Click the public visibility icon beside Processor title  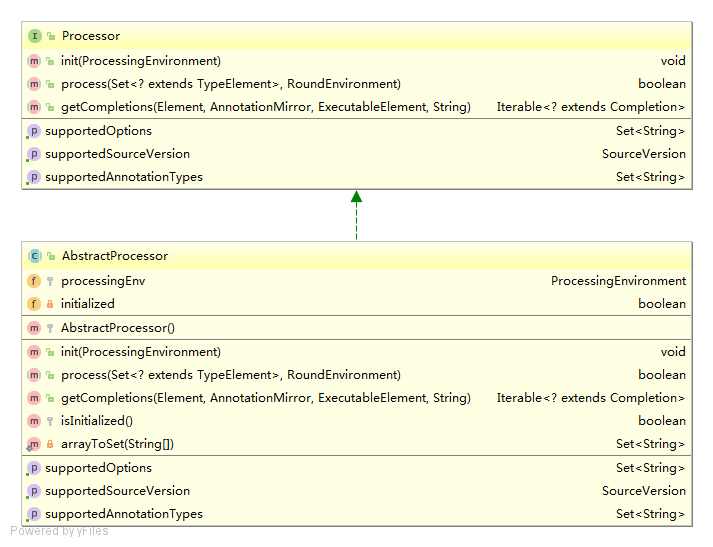[x=51, y=36]
